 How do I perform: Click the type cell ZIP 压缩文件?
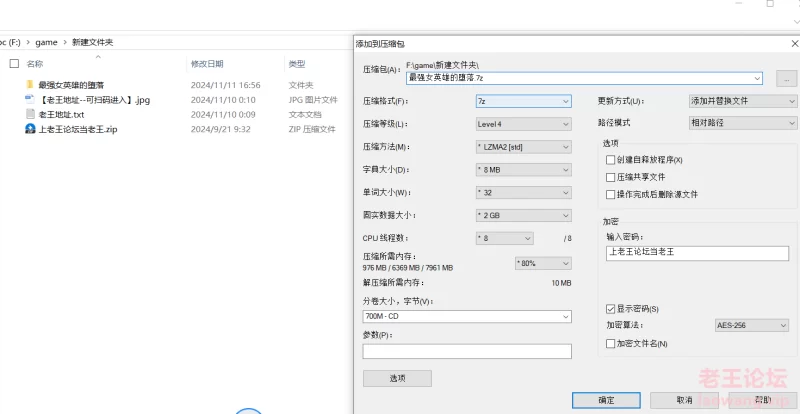click(x=312, y=129)
